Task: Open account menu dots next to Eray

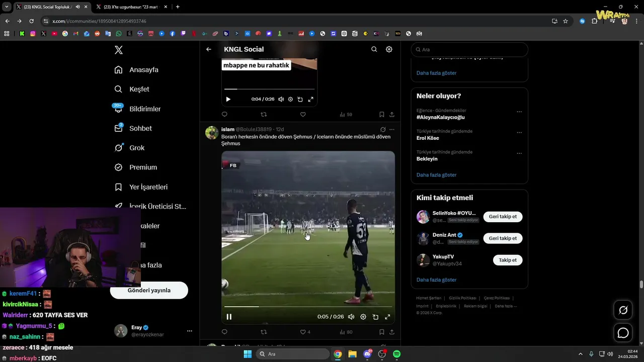Action: click(x=190, y=331)
